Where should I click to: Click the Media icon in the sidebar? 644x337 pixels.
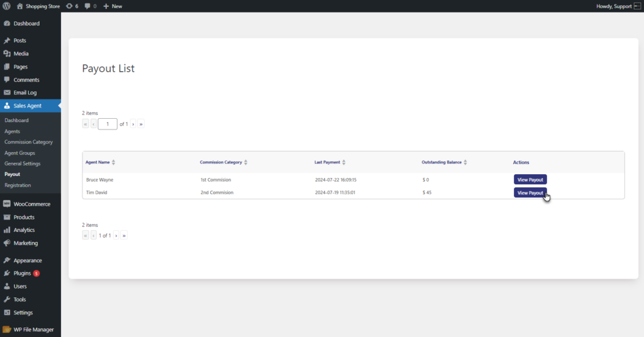click(x=7, y=54)
